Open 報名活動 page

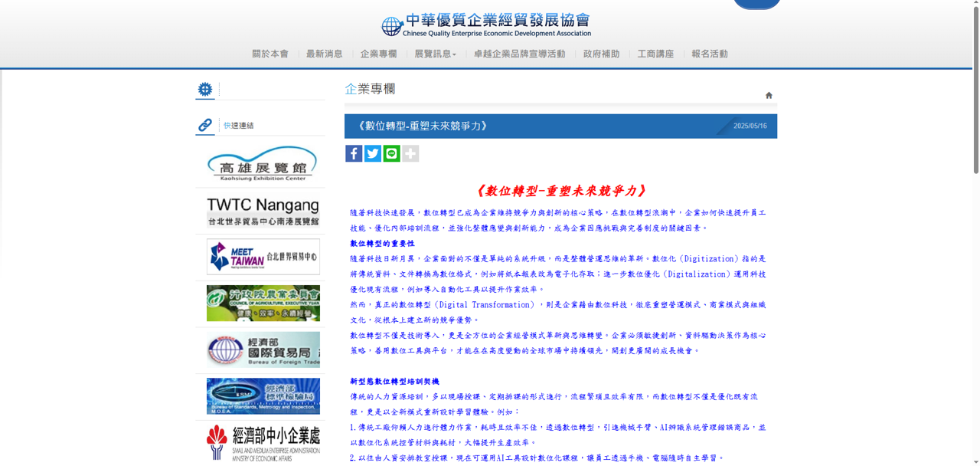[710, 54]
